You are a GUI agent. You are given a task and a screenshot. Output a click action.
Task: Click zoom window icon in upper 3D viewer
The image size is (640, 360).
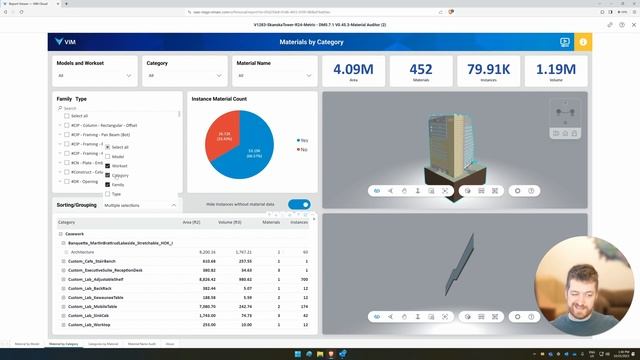click(431, 191)
